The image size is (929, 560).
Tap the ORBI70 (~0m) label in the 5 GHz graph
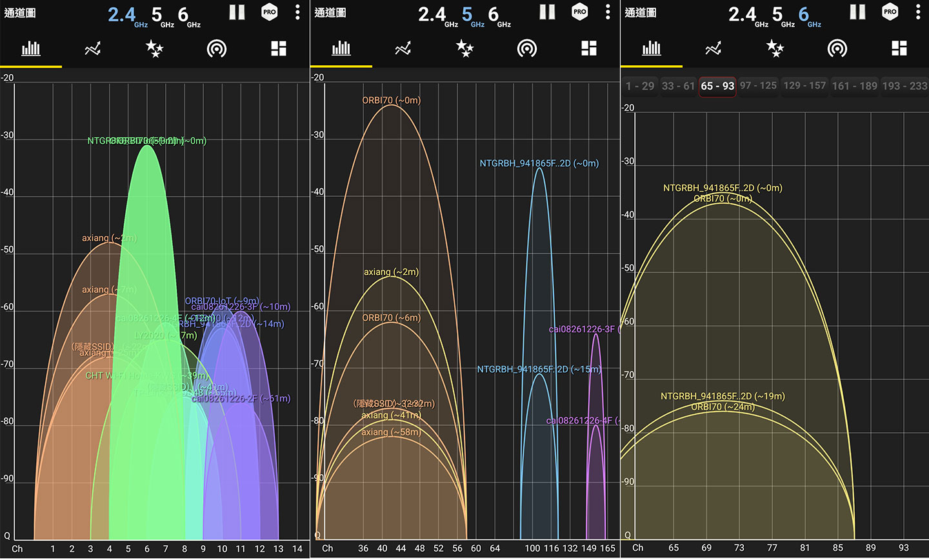pyautogui.click(x=391, y=100)
